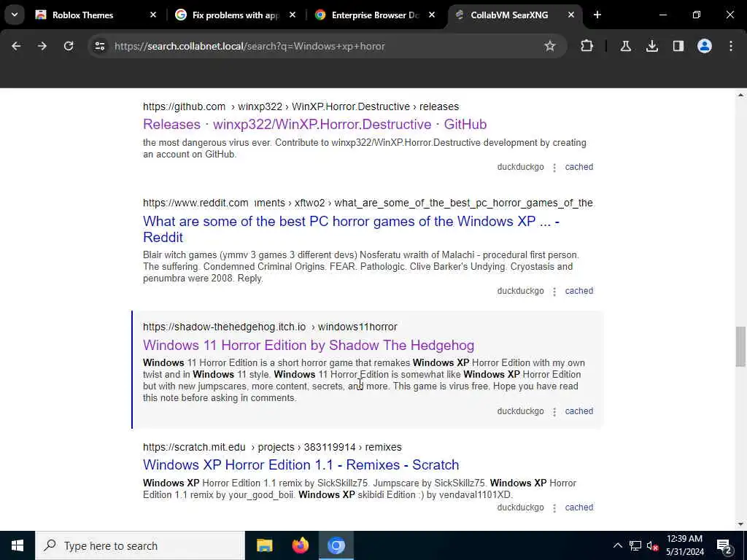Go forward to next page
747x560 pixels.
pyautogui.click(x=42, y=46)
